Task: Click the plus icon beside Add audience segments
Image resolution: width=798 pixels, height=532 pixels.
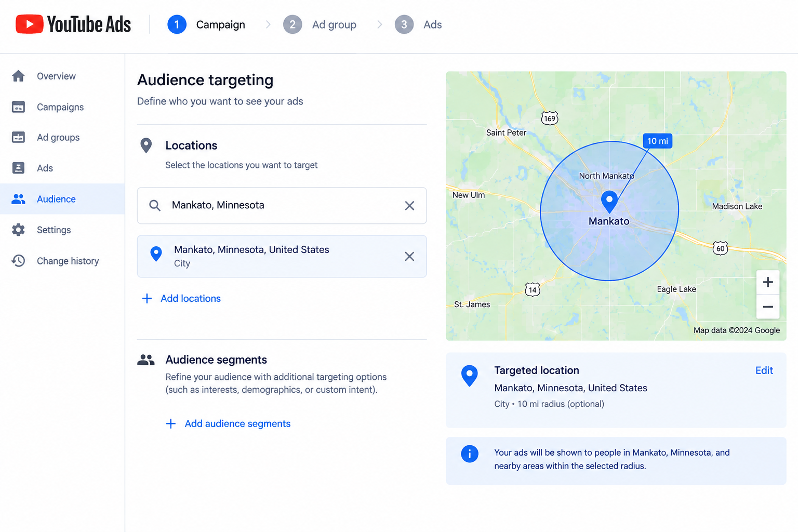Action: tap(171, 424)
